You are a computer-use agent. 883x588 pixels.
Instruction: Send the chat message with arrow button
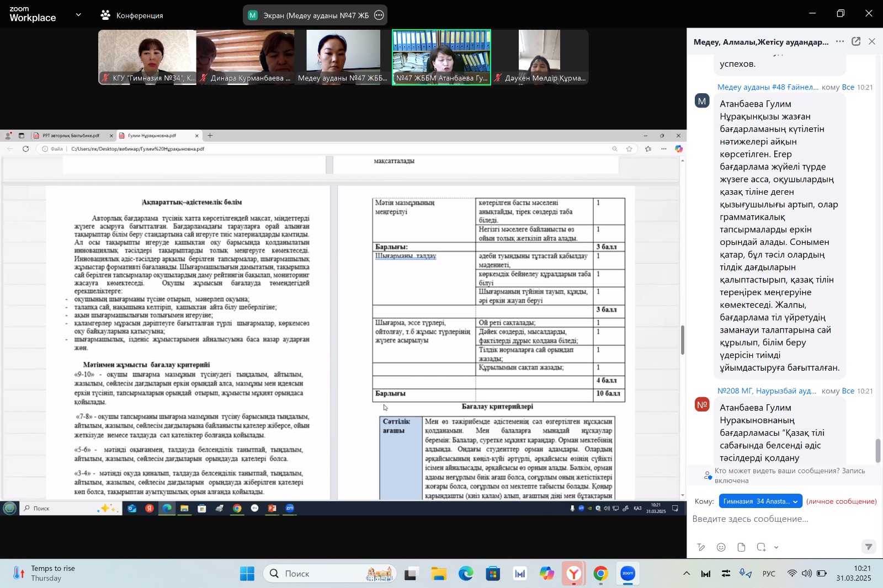[868, 547]
